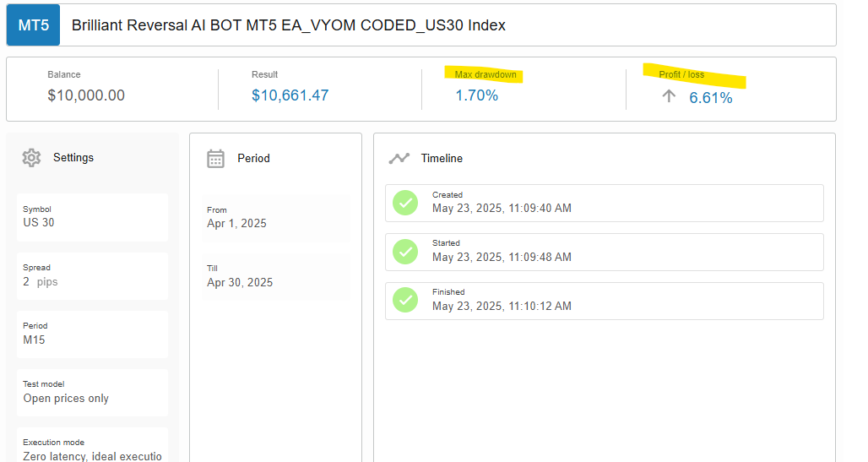Select the Symbol US 30 field

click(92, 217)
